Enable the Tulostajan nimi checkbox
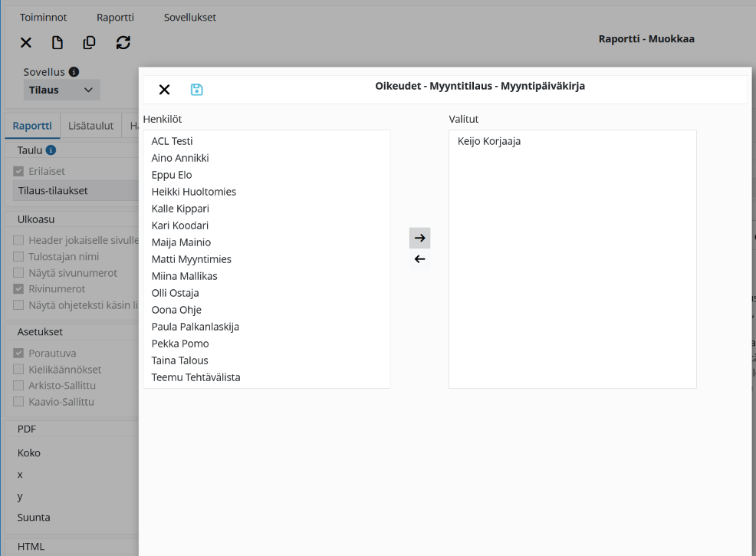This screenshot has height=556, width=756. coord(18,257)
